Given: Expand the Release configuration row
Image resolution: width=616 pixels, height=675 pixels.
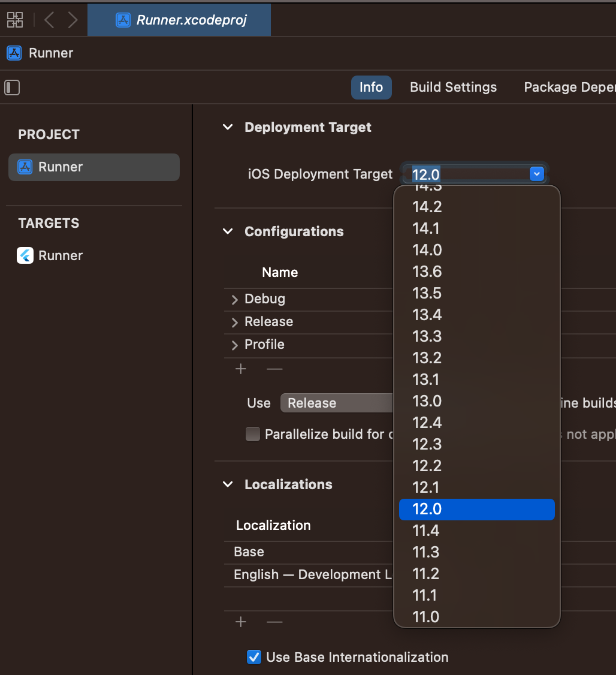Looking at the screenshot, I should tap(234, 323).
